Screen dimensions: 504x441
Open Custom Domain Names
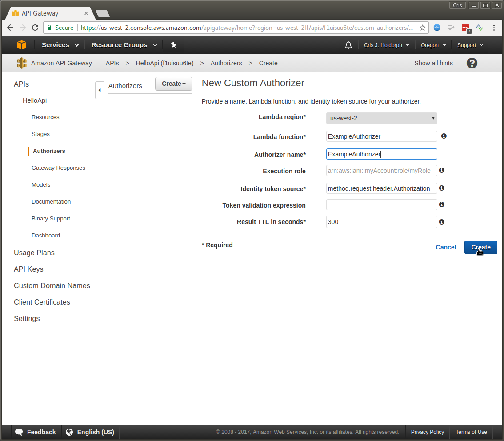tap(52, 285)
